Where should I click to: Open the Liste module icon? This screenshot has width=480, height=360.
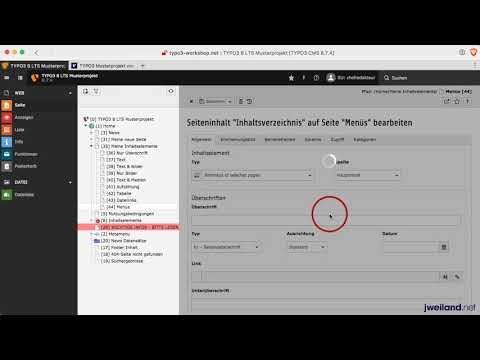[6, 130]
